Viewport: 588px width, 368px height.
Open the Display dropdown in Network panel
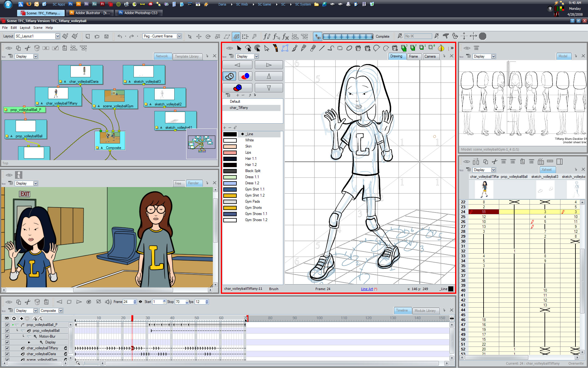tap(27, 56)
